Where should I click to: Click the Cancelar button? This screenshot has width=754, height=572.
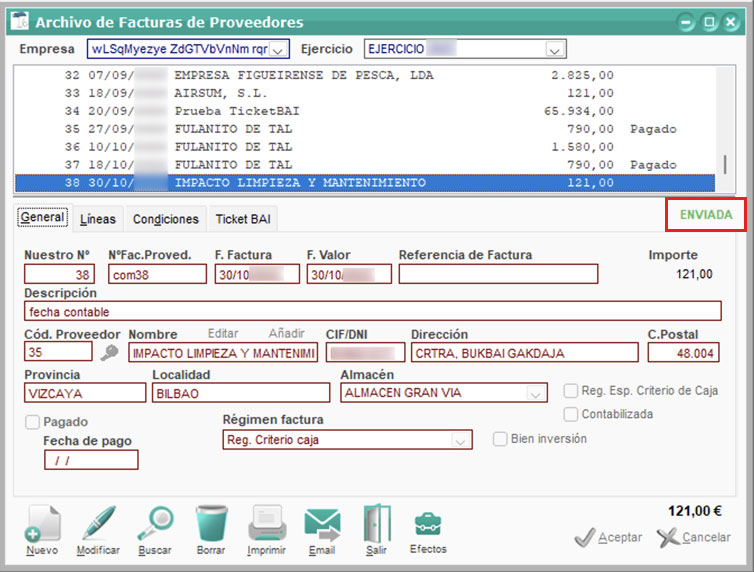click(694, 537)
